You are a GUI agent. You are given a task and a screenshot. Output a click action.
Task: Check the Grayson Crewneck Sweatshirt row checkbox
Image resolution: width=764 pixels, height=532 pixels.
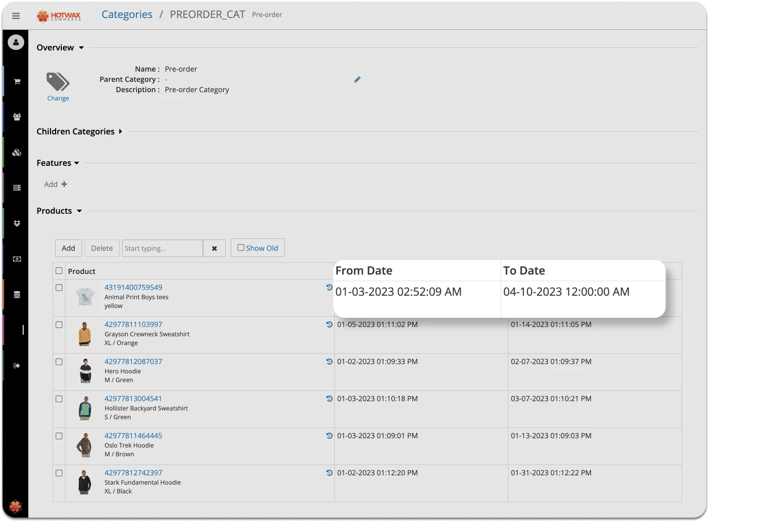59,325
